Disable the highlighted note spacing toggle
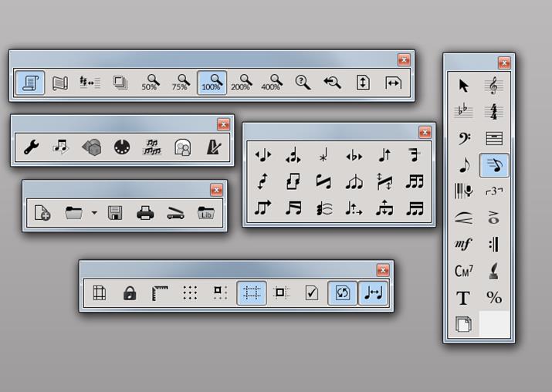Image resolution: width=552 pixels, height=392 pixels. [374, 293]
